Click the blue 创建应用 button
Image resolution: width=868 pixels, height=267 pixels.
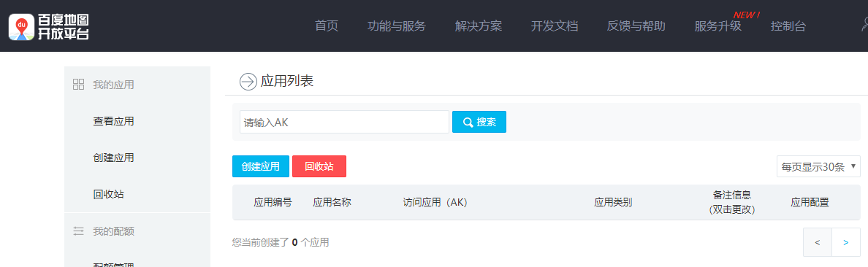tap(261, 166)
